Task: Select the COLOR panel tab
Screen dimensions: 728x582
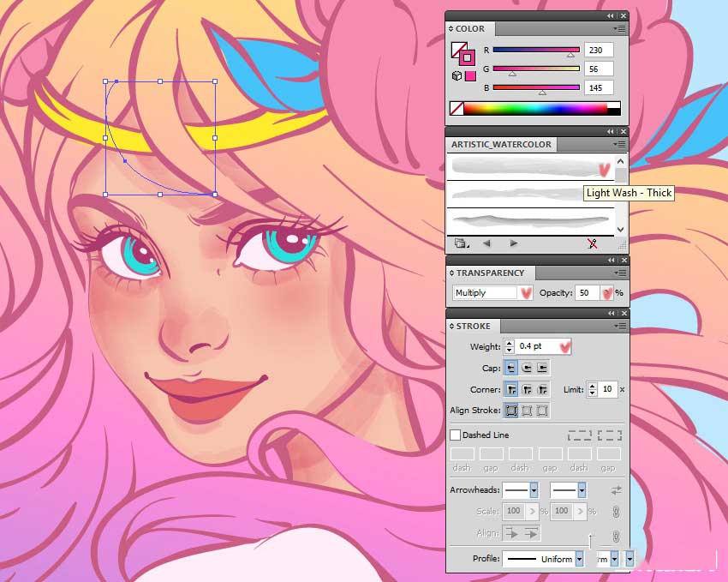Action: click(470, 29)
